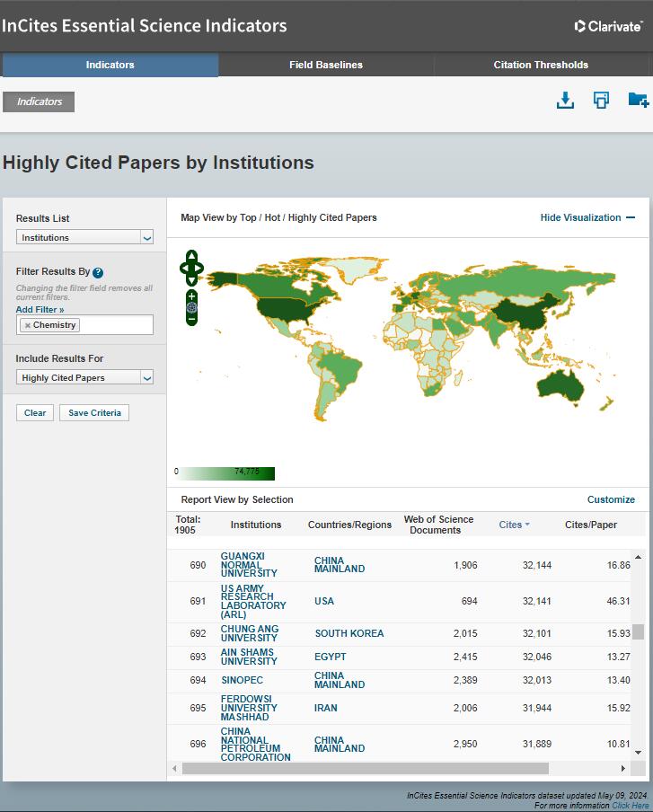Reset the map view with globe icon
This screenshot has height=812, width=653.
tap(191, 307)
